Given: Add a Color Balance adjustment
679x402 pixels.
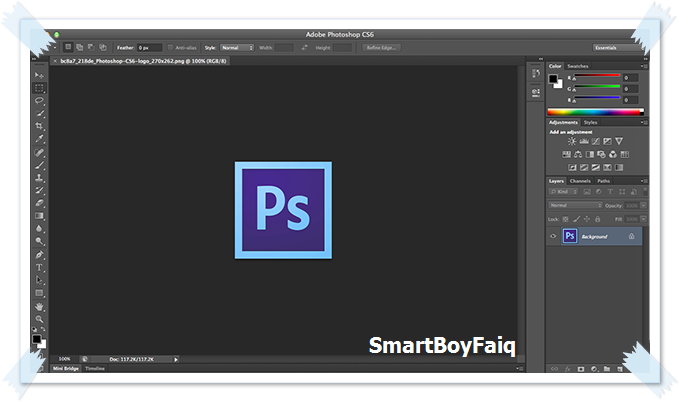Looking at the screenshot, I should pyautogui.click(x=578, y=154).
